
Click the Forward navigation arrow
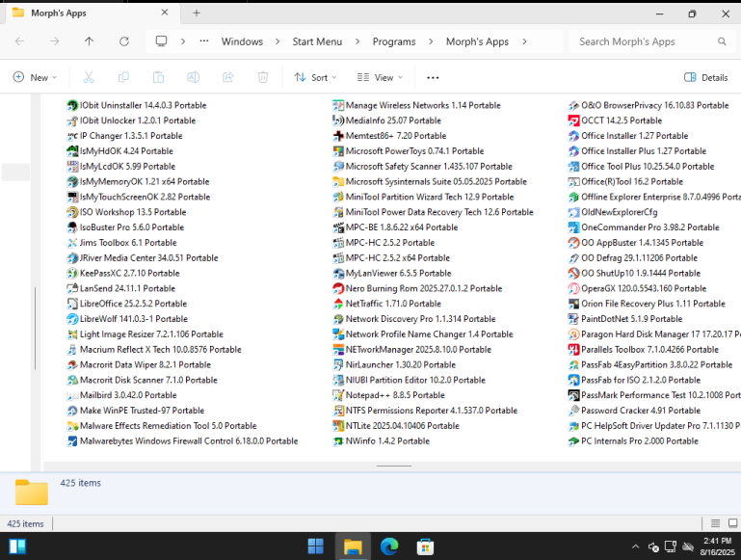tap(54, 41)
